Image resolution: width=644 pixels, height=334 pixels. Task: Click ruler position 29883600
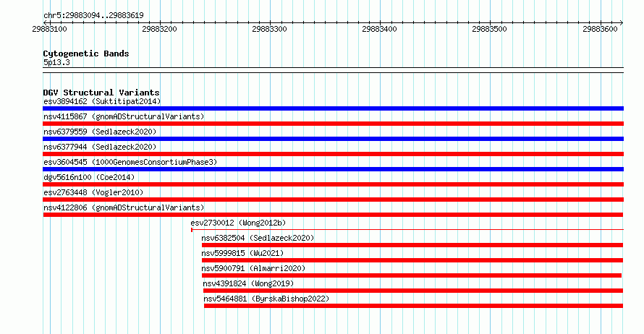pyautogui.click(x=600, y=29)
